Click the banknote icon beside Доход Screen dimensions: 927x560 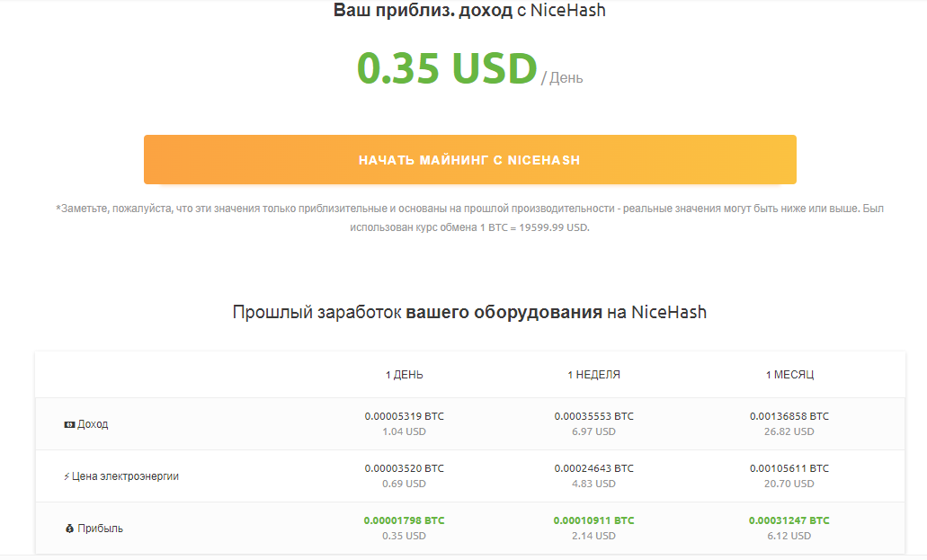click(69, 424)
